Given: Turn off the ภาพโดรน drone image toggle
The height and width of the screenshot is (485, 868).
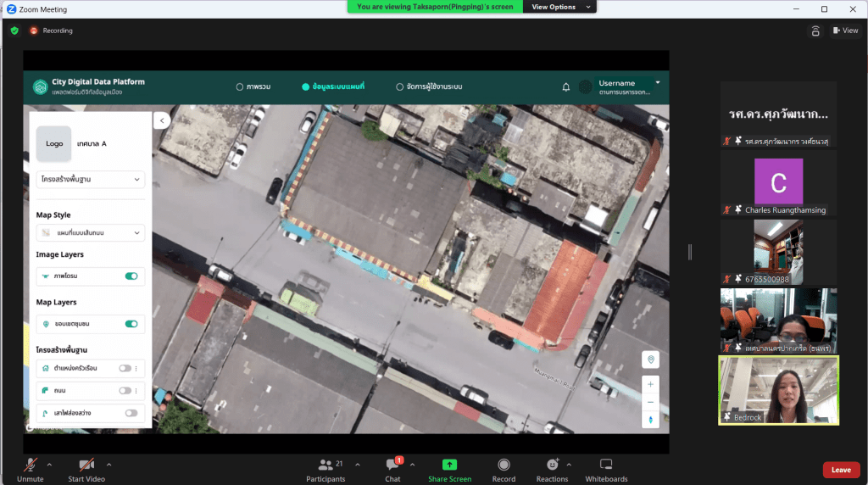Looking at the screenshot, I should tap(131, 276).
